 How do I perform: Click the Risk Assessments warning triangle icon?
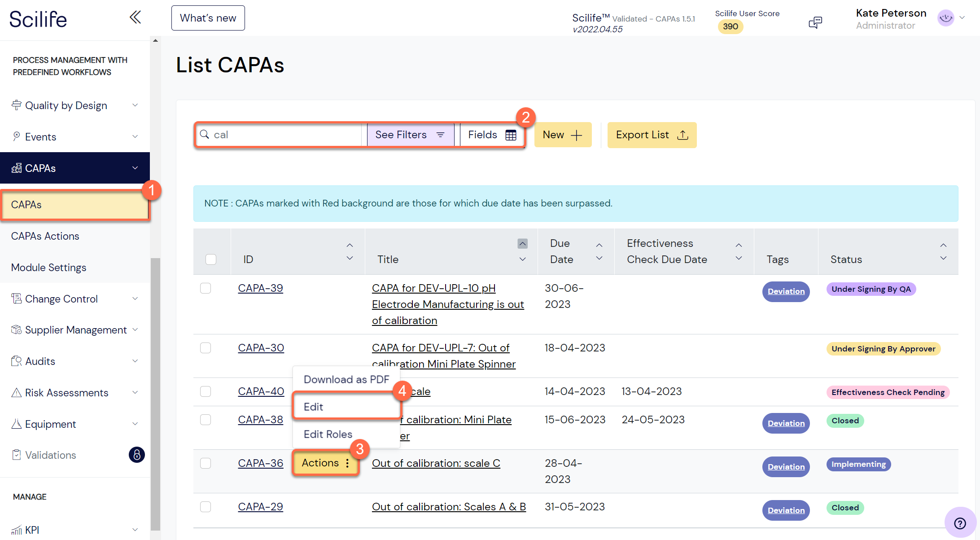17,392
